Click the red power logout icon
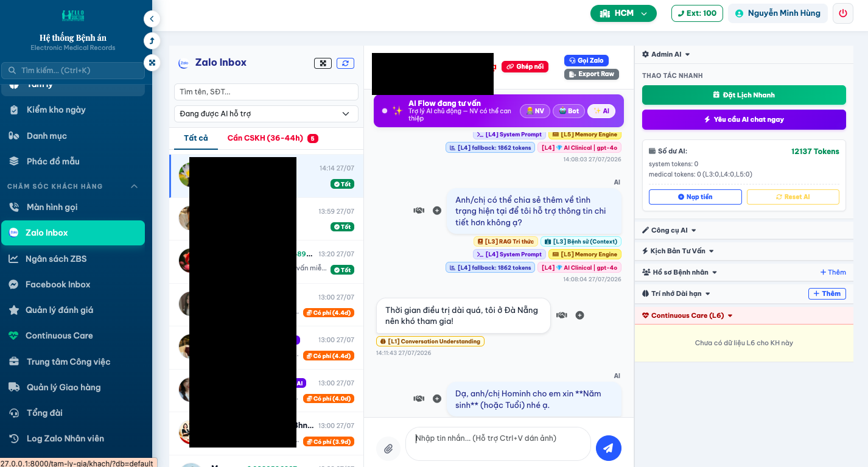868x467 pixels. pos(843,13)
